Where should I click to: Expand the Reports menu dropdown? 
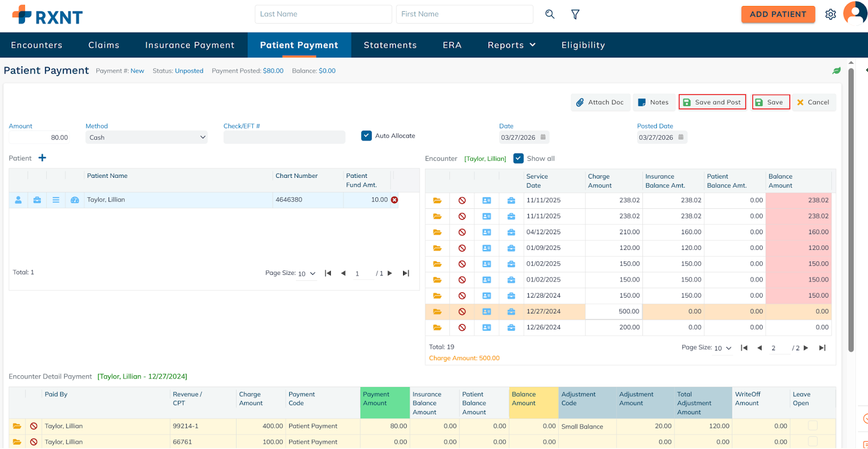tap(511, 45)
